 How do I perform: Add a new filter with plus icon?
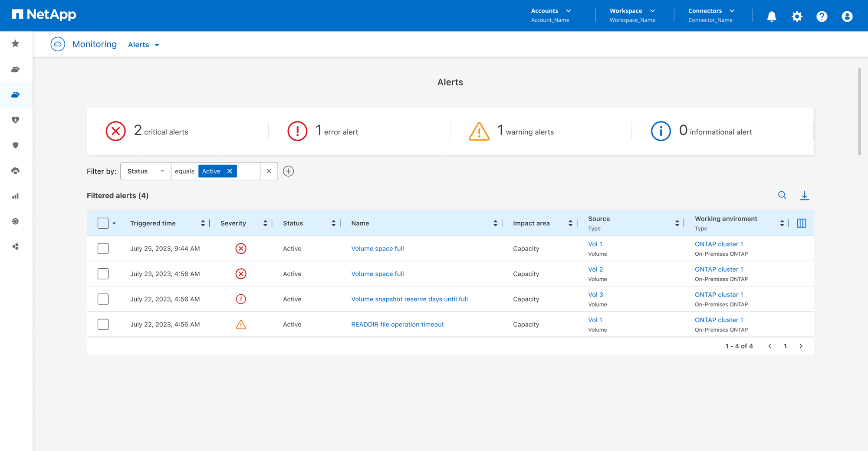click(288, 171)
